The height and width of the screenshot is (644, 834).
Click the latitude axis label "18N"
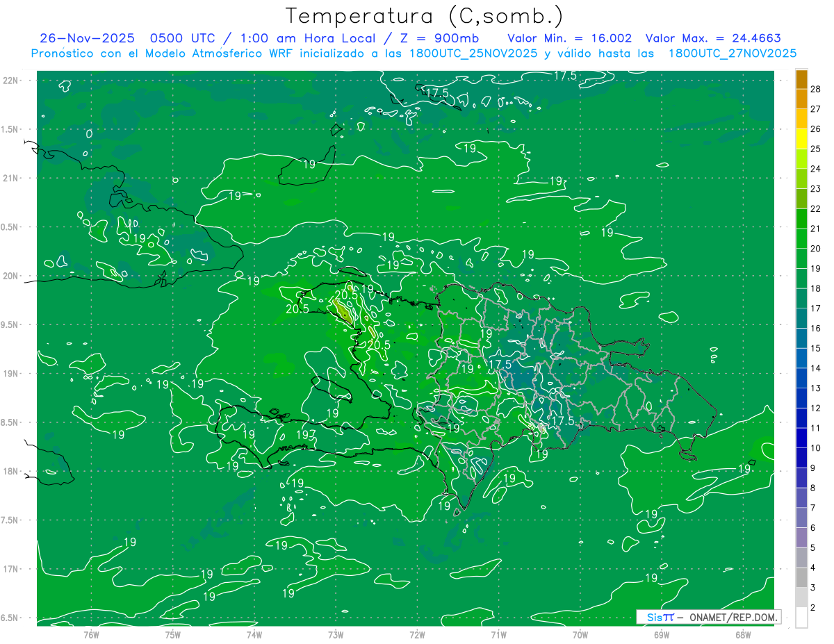tap(12, 471)
